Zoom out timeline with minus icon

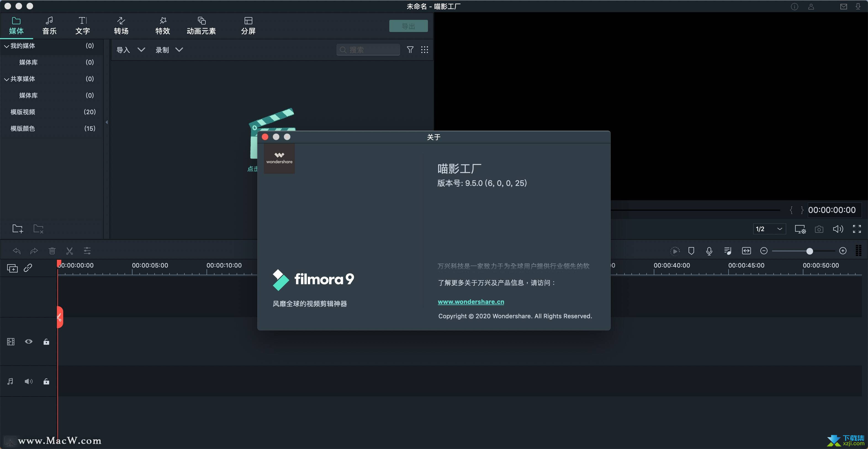[x=764, y=251]
